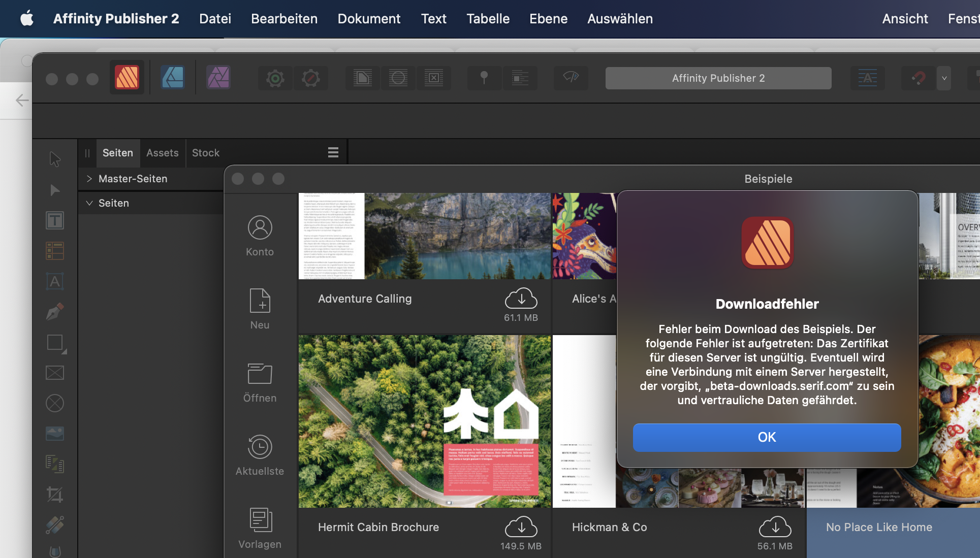Select the Node tool

[x=55, y=190]
